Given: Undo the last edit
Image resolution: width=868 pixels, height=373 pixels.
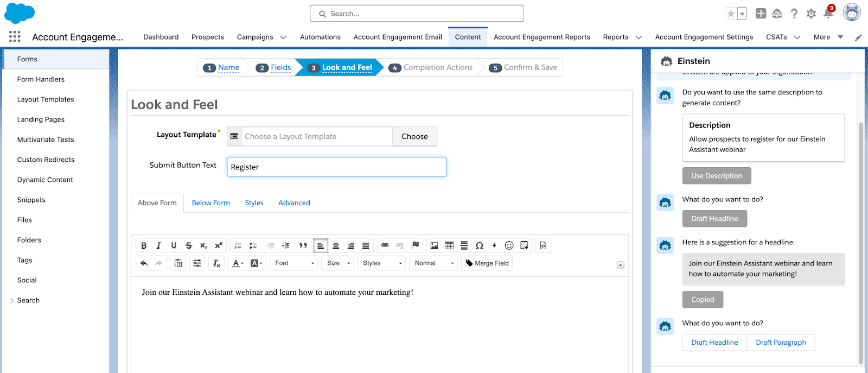Looking at the screenshot, I should tap(144, 263).
